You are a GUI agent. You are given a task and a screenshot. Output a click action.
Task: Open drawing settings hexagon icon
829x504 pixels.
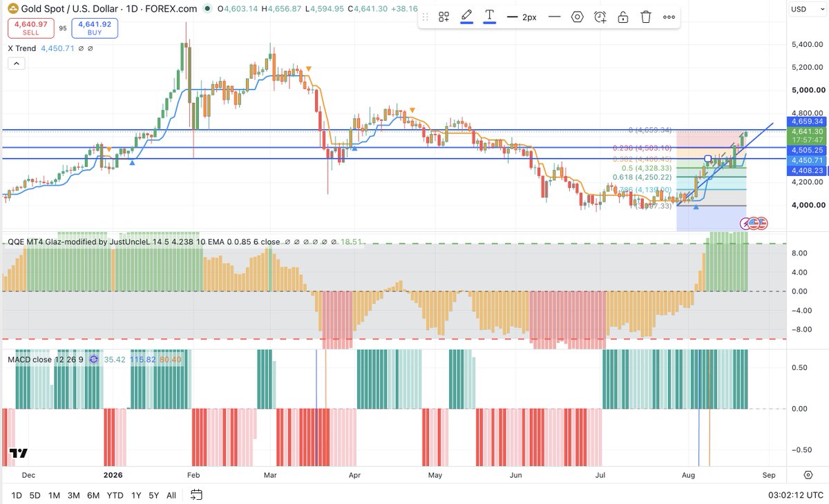tap(577, 17)
